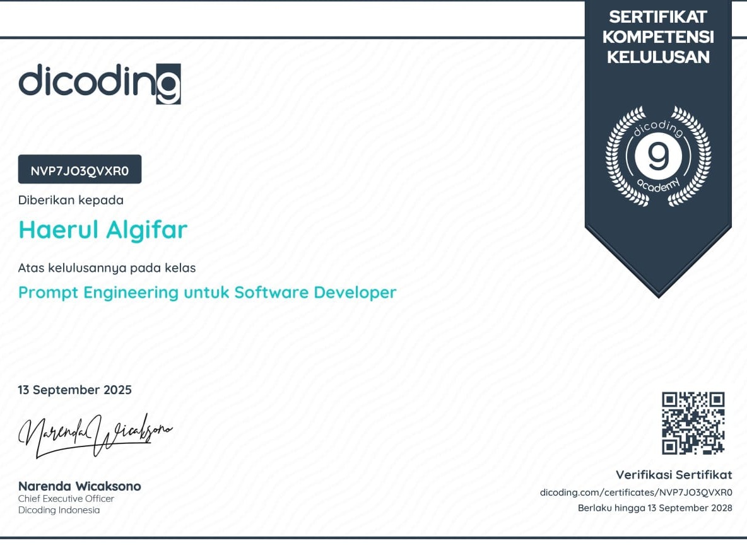Viewport: 747px width, 560px height.
Task: Click the boxed letter g in the logo
Action: pos(168,84)
